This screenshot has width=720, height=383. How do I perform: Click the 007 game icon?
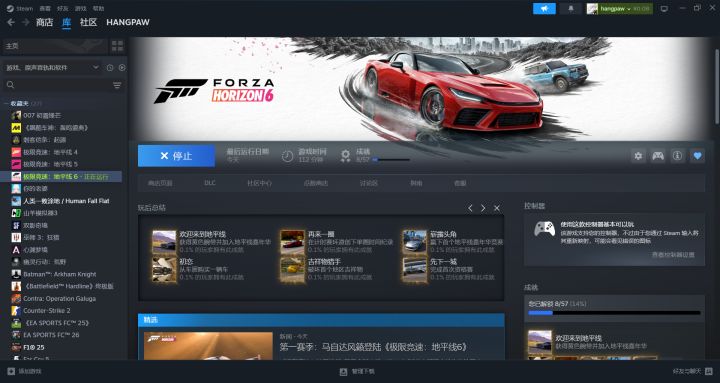(x=16, y=115)
